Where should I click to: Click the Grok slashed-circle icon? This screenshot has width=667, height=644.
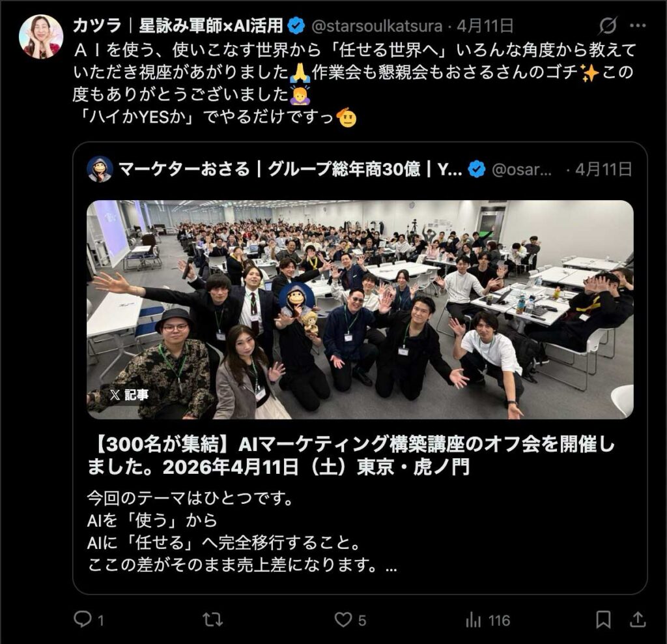pos(608,26)
